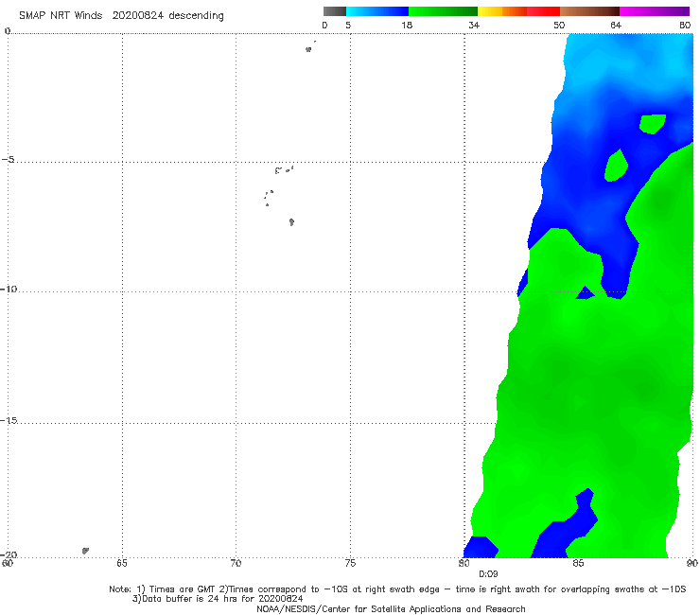This screenshot has height=615, width=700.
Task: Click the date '20200824' in the title
Action: (x=138, y=15)
